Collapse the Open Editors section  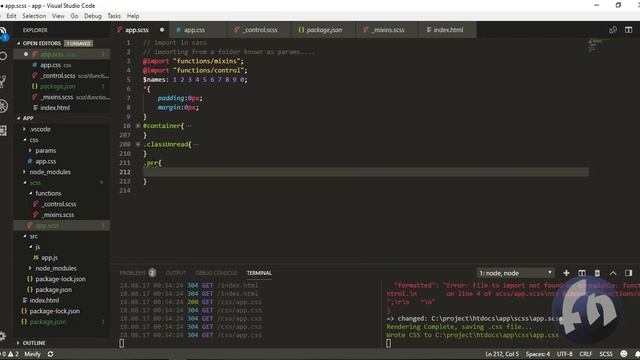click(18, 43)
